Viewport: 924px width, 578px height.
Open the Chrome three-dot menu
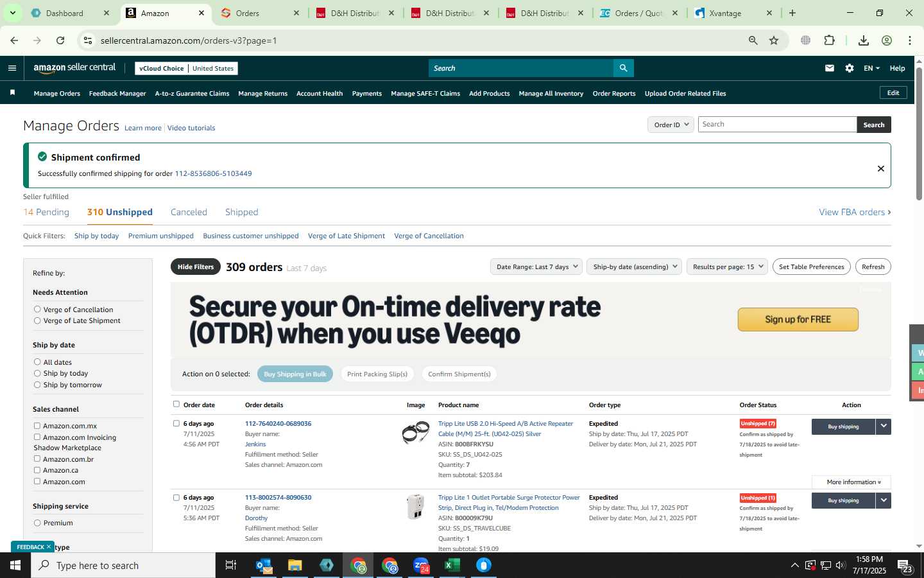[x=910, y=40]
